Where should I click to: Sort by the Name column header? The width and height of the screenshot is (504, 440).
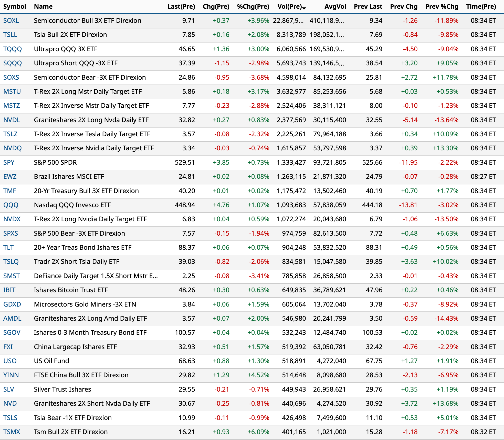coord(43,7)
